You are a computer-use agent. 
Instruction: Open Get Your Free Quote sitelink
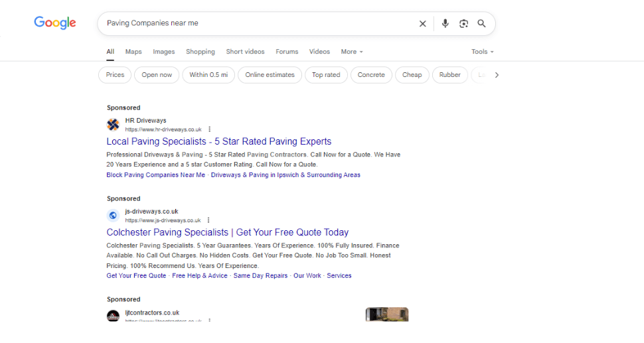(136, 276)
